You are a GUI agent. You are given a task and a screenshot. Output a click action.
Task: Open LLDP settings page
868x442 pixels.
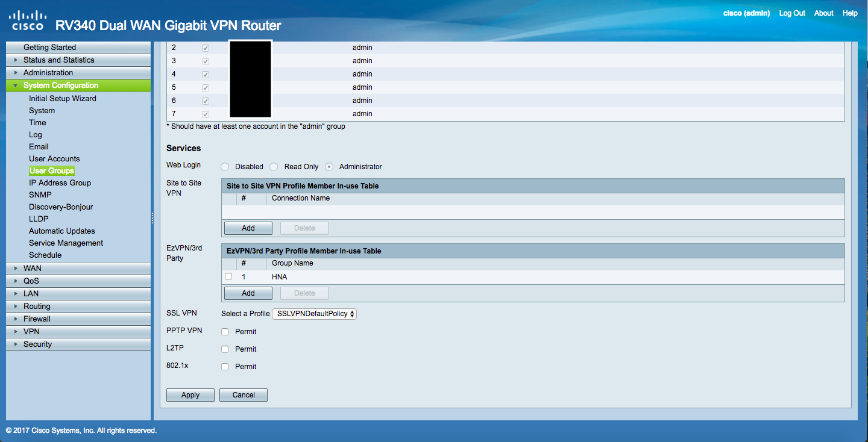tap(39, 219)
